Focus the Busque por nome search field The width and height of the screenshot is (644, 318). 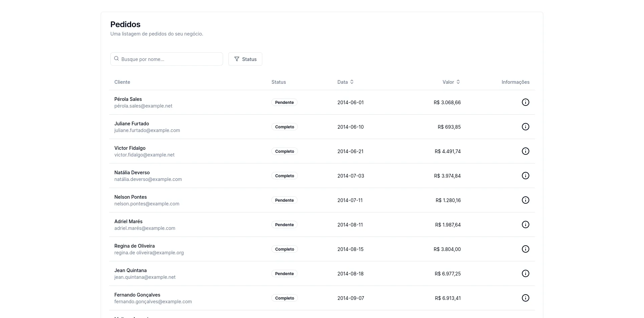pos(167,59)
